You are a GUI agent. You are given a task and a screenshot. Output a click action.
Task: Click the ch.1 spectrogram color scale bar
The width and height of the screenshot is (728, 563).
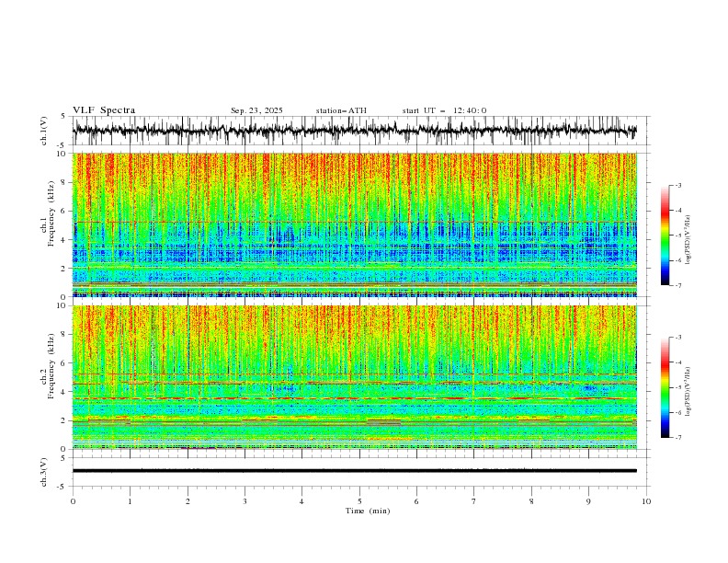[x=665, y=236]
